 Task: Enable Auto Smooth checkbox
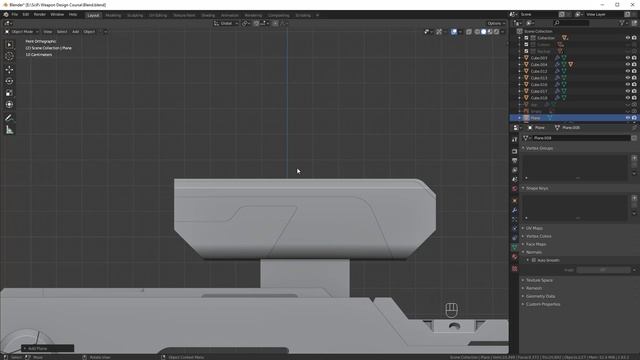pyautogui.click(x=533, y=260)
